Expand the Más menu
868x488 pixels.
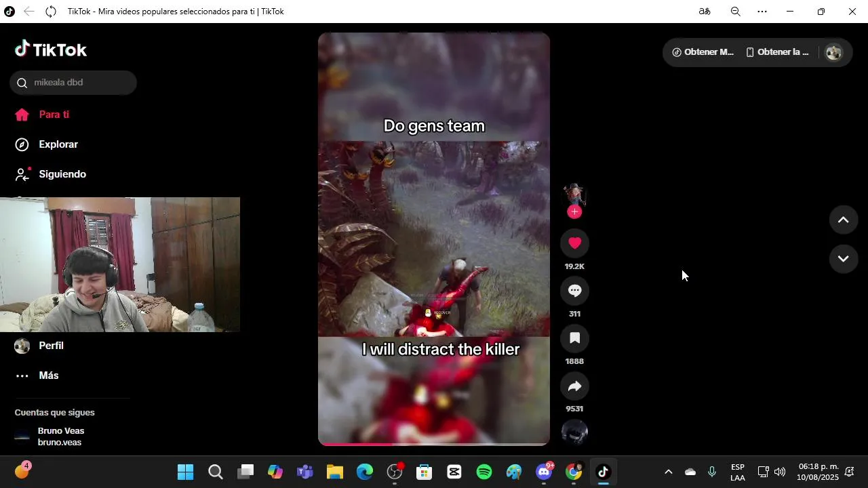tap(37, 375)
